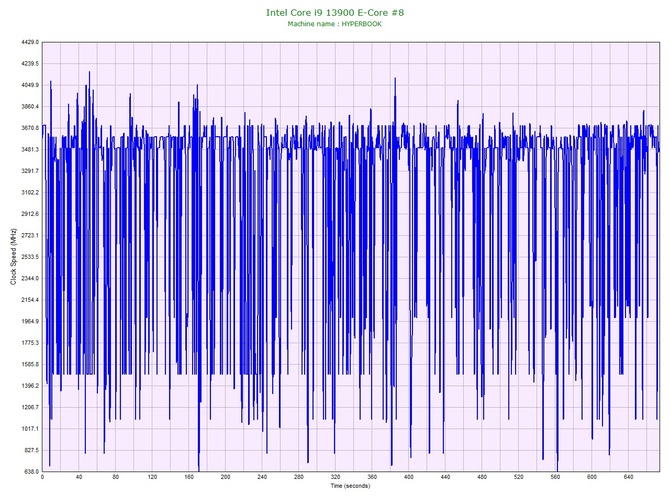This screenshot has height=503, width=670.
Task: Click the y-axis value 1017.1
Action: pos(30,429)
